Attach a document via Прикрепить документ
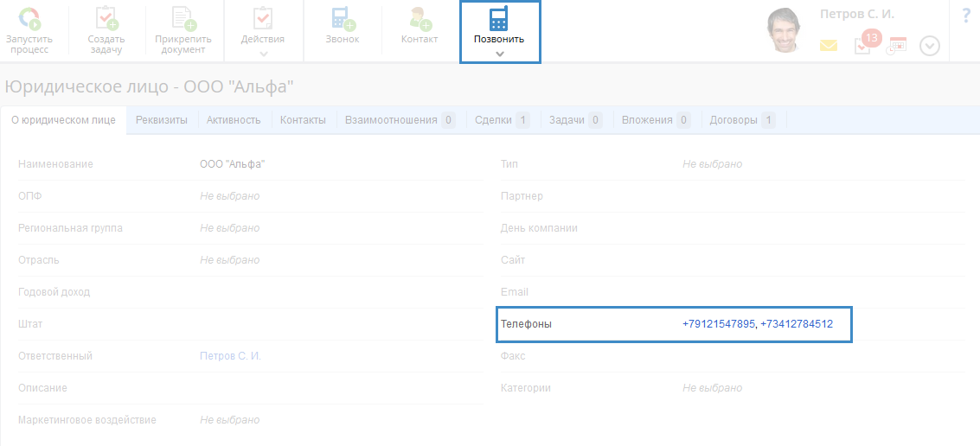Screen dimensions: 980x446 [183, 21]
